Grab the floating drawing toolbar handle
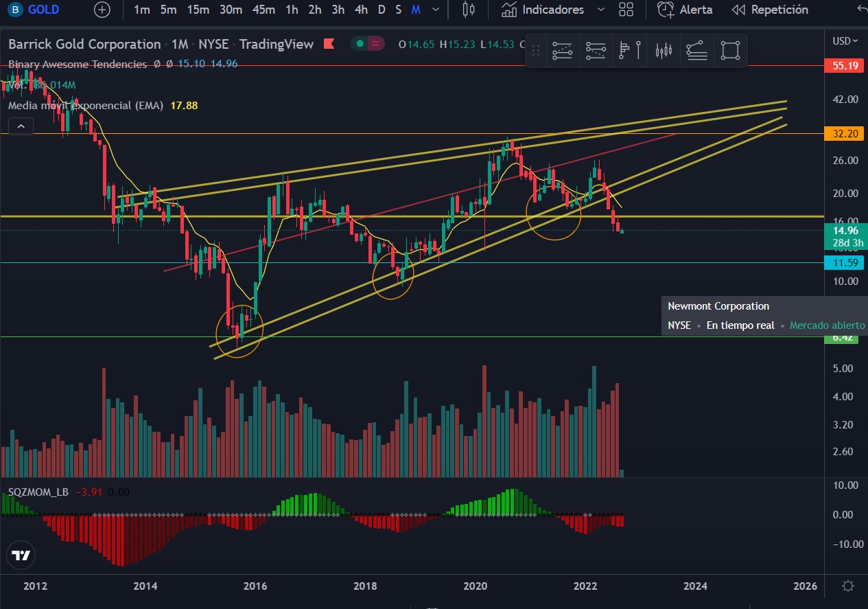 point(537,50)
